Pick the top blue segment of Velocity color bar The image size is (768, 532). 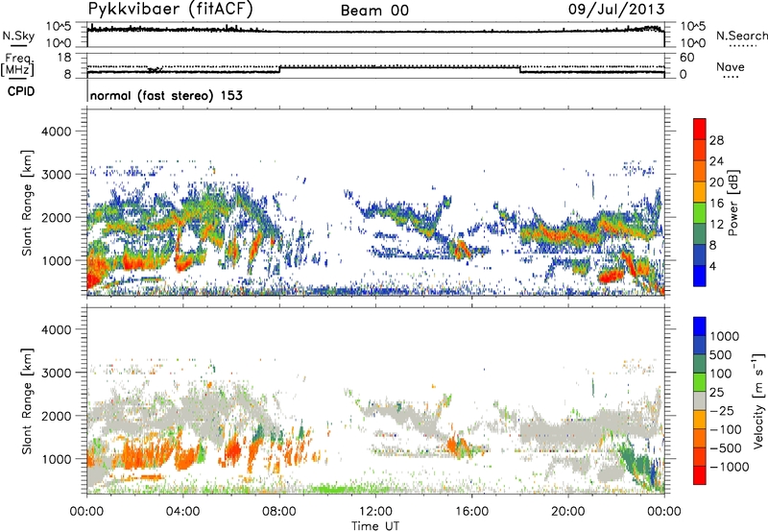click(700, 326)
